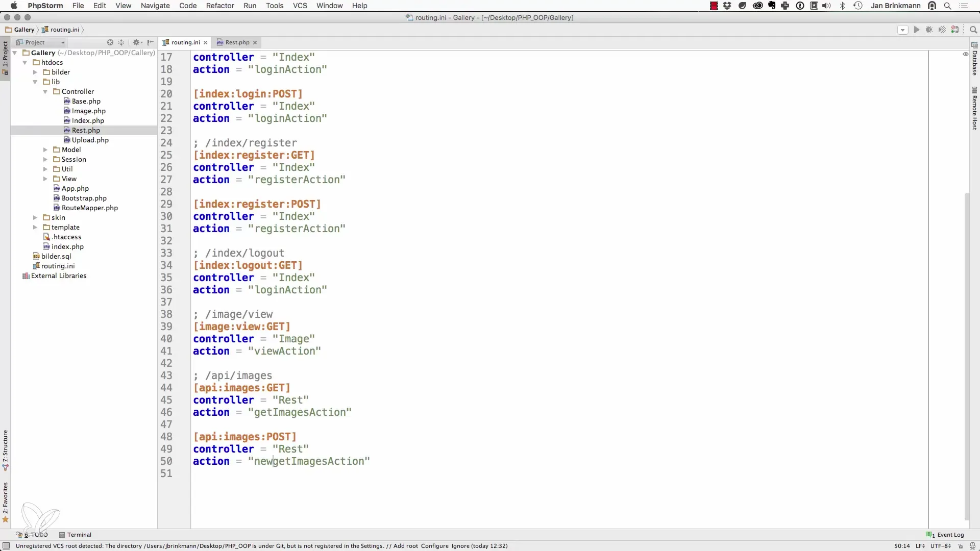Viewport: 980px width, 551px height.
Task: Click Ignore link in status bar
Action: click(x=460, y=546)
